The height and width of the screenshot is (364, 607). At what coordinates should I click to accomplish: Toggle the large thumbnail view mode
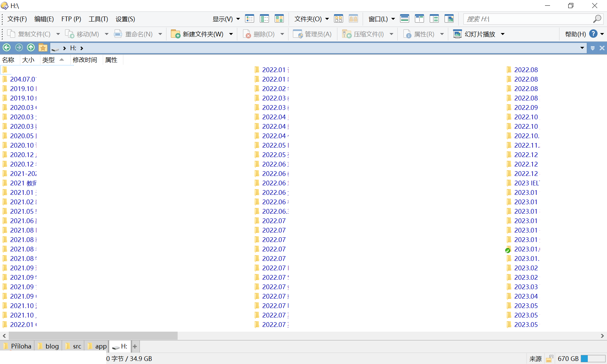(x=279, y=19)
